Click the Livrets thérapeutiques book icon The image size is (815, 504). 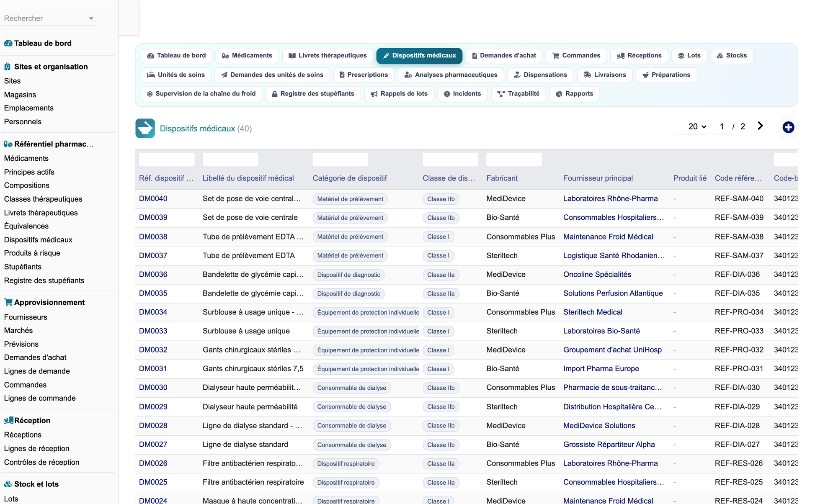(x=292, y=56)
